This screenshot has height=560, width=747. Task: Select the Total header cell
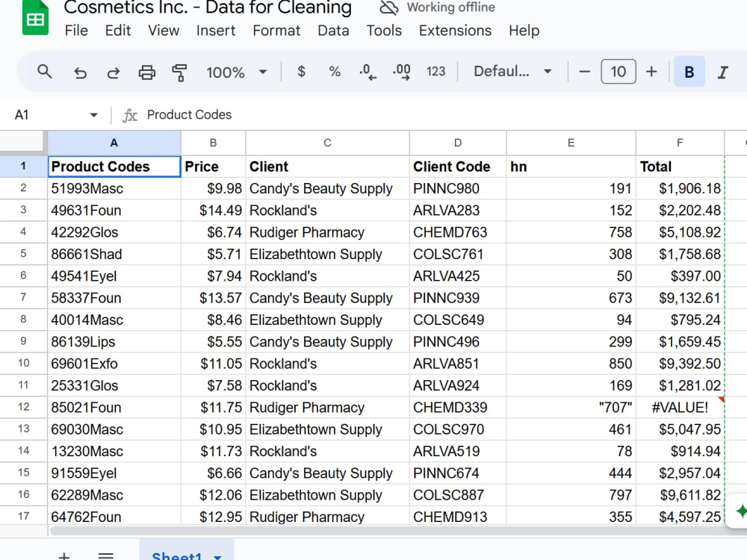click(x=680, y=167)
